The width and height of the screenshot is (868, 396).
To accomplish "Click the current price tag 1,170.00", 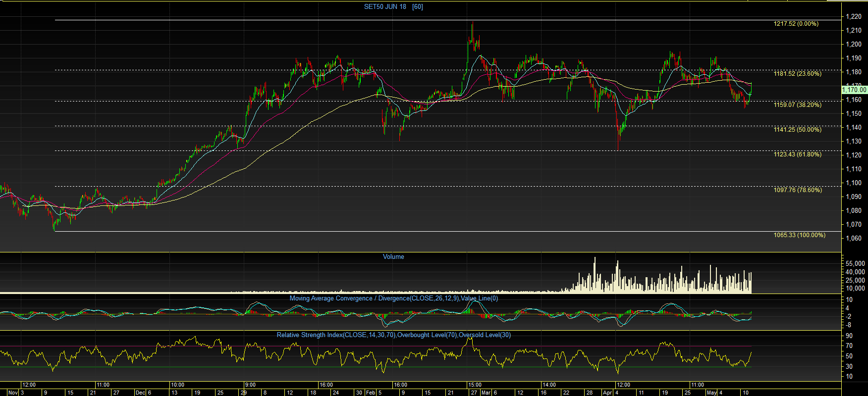I will [x=855, y=90].
